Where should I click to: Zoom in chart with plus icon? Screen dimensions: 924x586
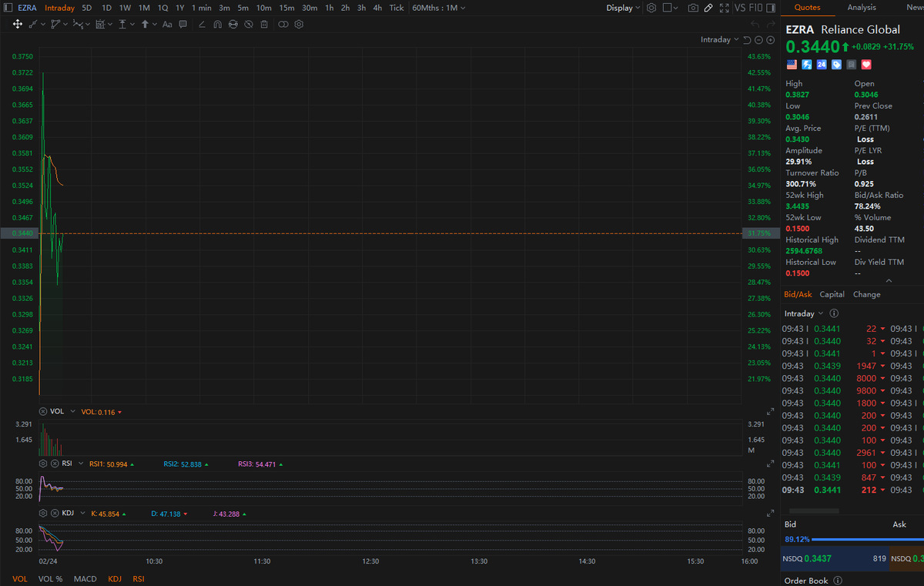click(x=770, y=40)
